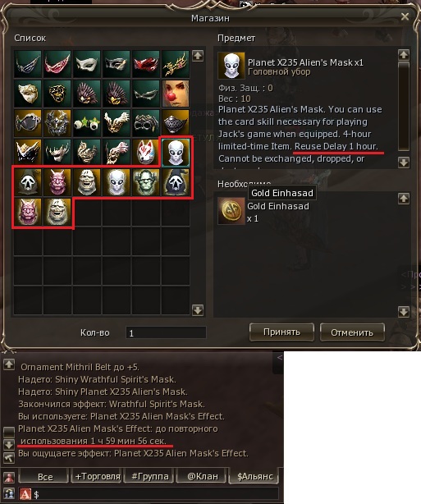Screen dimensions: 421x504
Task: Click the Кол-во quantity input field
Action: [x=166, y=332]
